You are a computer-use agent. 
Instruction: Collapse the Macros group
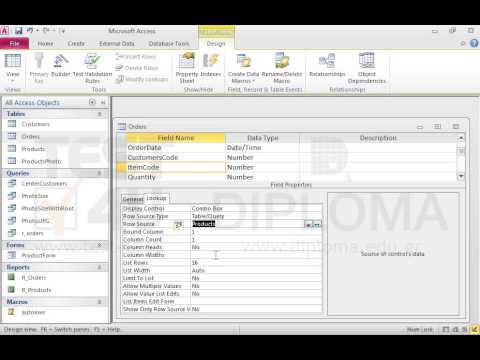click(99, 302)
